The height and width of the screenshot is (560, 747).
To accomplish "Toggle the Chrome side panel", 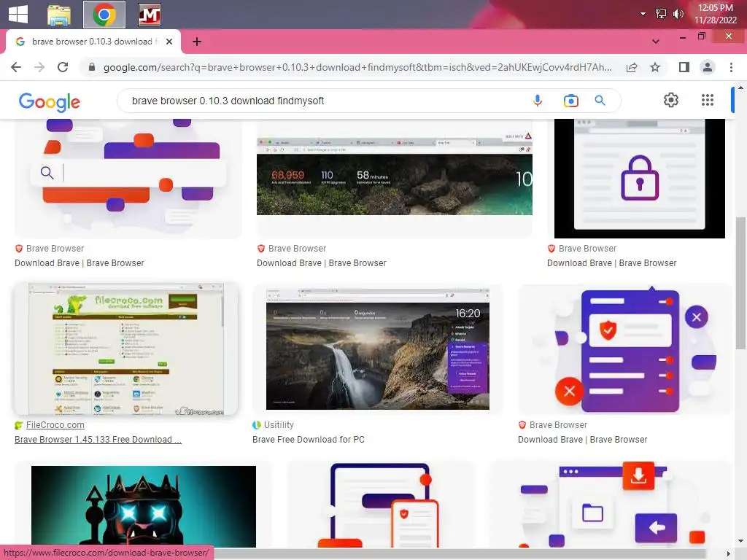I will pos(684,67).
